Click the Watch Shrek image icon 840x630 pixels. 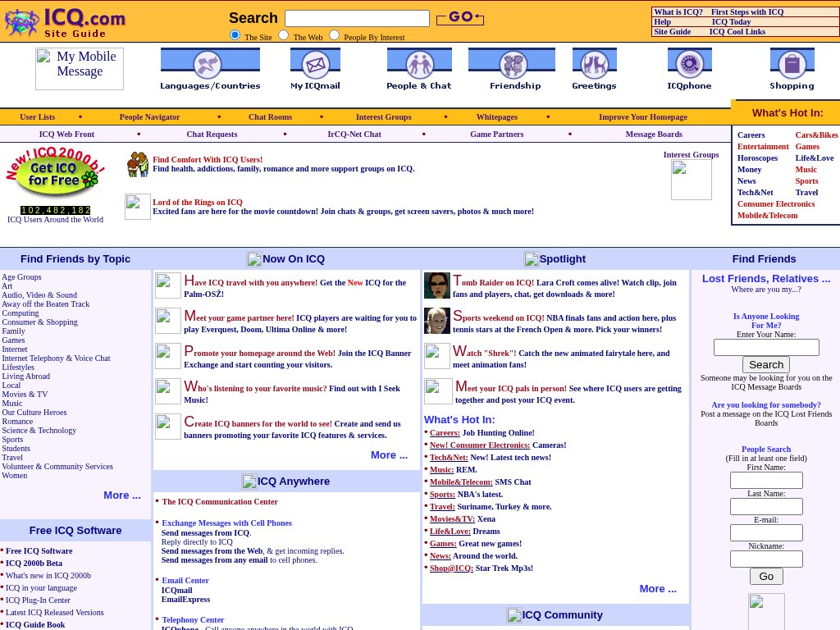coord(437,356)
